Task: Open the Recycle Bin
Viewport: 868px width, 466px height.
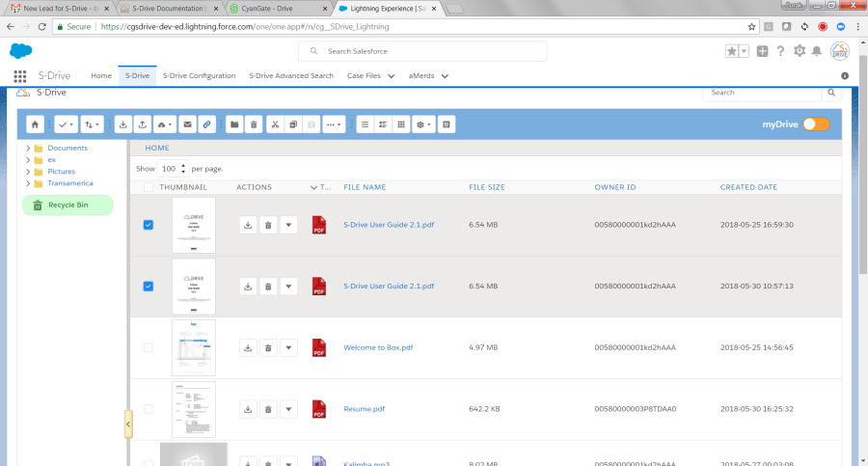Action: 68,205
